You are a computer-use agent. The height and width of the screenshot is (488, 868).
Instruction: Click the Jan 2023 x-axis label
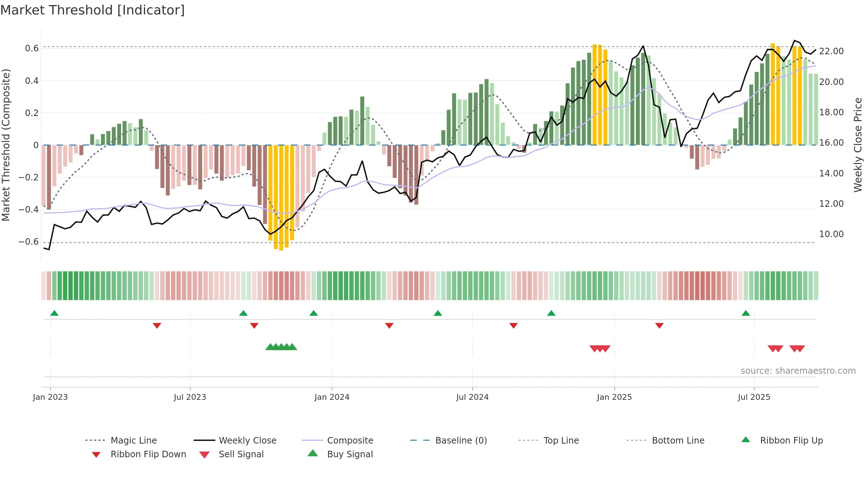pyautogui.click(x=50, y=397)
